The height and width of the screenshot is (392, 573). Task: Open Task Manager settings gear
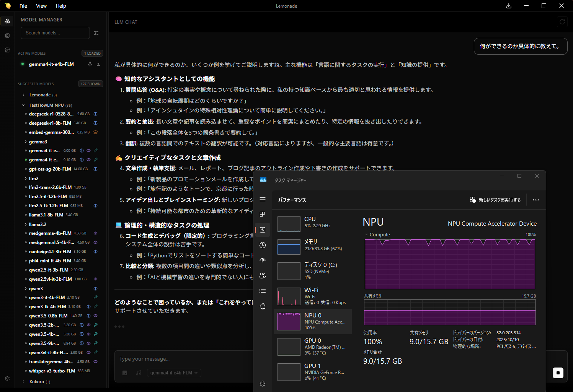(x=263, y=384)
